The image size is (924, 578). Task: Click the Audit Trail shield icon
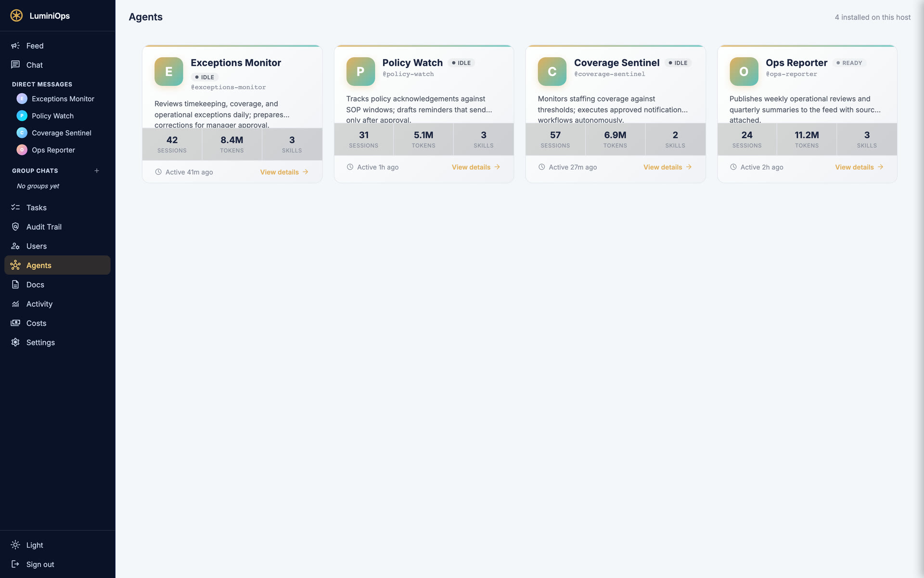pos(15,226)
